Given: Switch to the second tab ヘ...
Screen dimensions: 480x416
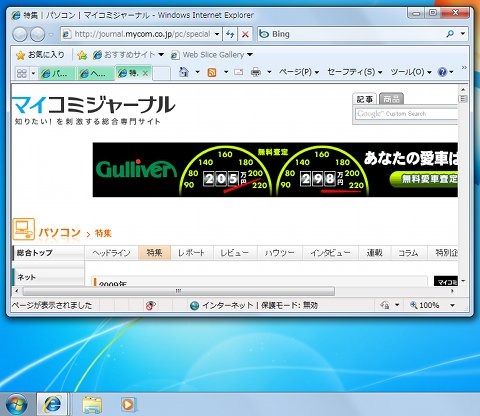Looking at the screenshot, I should pos(96,73).
